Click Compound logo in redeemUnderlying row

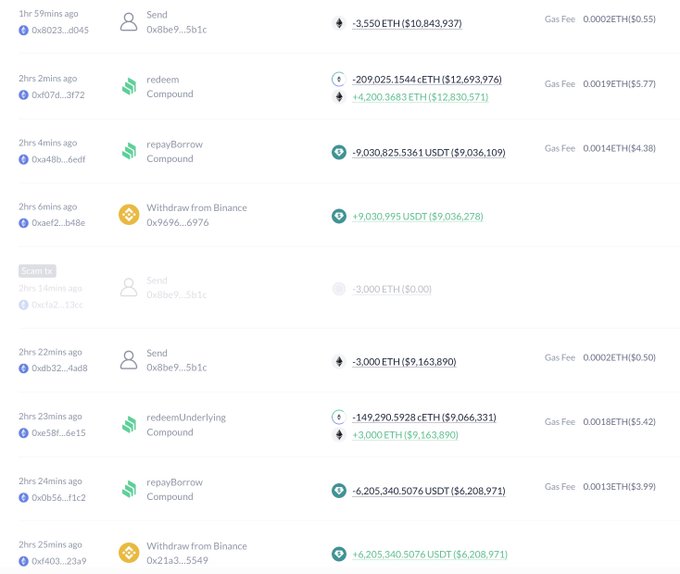coord(129,424)
